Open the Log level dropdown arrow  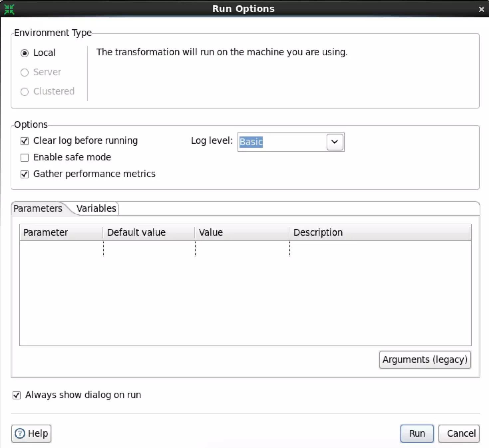click(x=335, y=142)
